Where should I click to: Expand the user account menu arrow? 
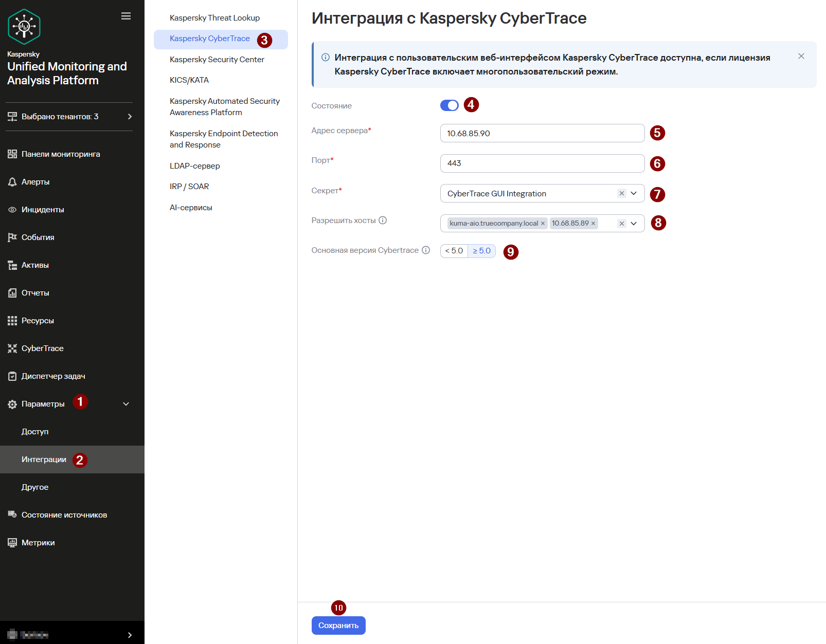point(130,635)
